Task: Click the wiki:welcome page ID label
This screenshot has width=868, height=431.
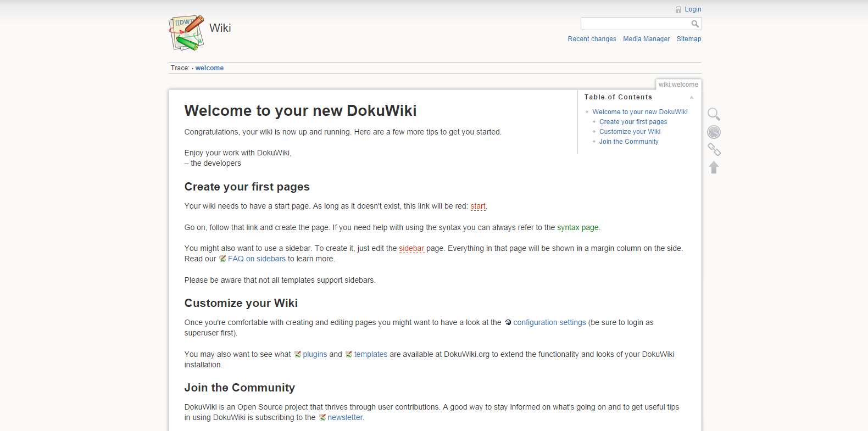Action: pyautogui.click(x=678, y=85)
